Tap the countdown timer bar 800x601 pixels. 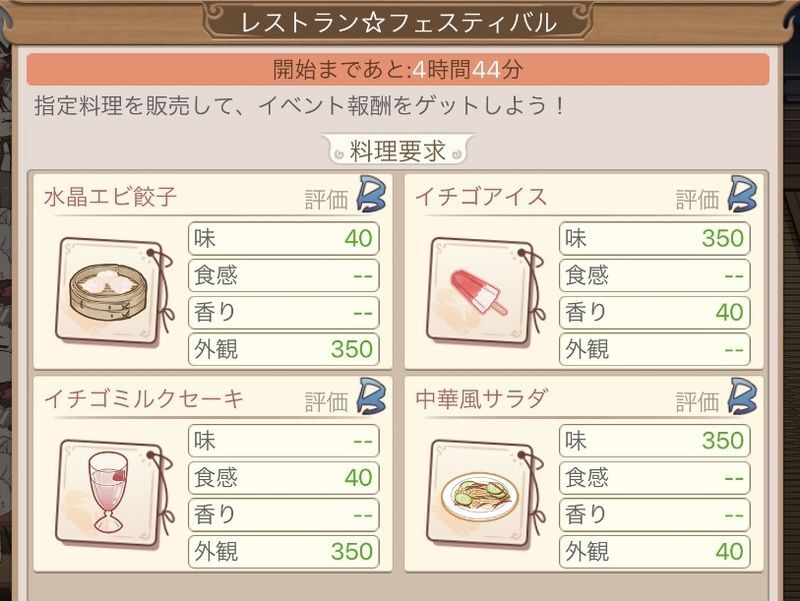point(398,70)
